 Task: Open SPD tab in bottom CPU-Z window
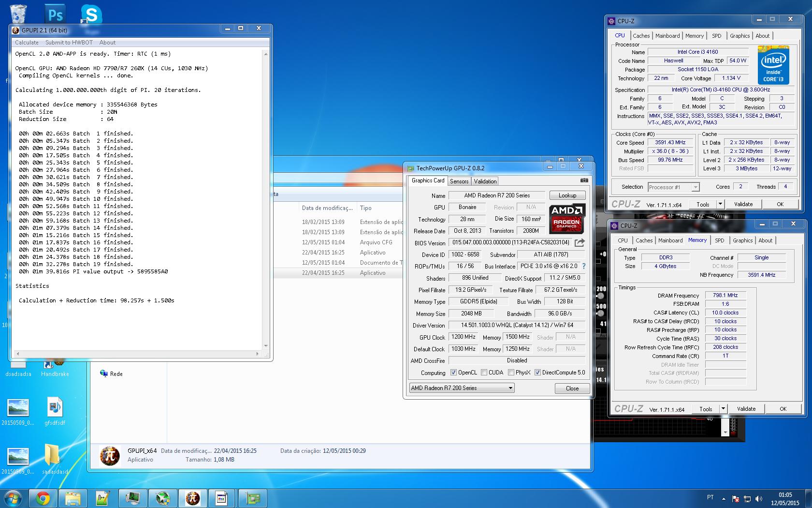tap(720, 240)
